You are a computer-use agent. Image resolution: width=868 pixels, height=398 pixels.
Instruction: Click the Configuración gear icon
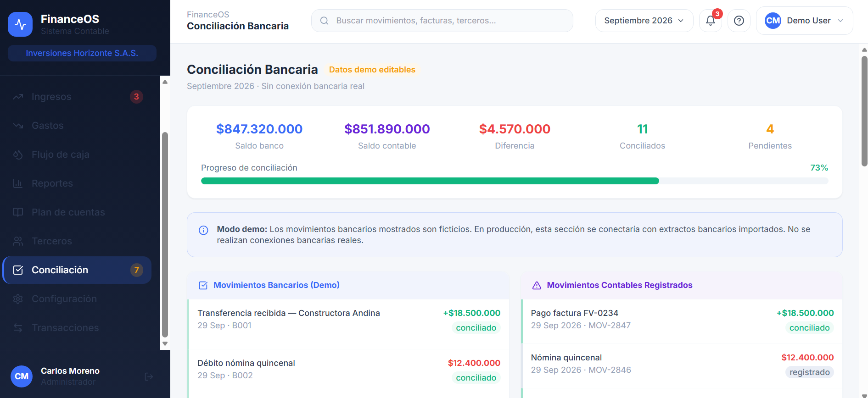click(18, 299)
